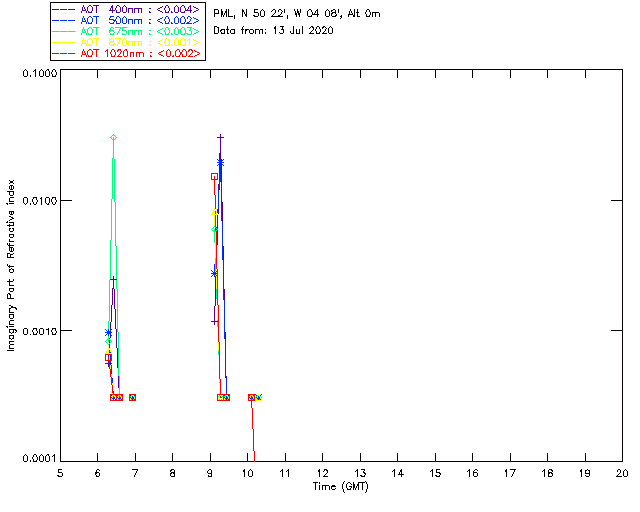Click the 0.0100 y-axis tick label

tap(39, 201)
